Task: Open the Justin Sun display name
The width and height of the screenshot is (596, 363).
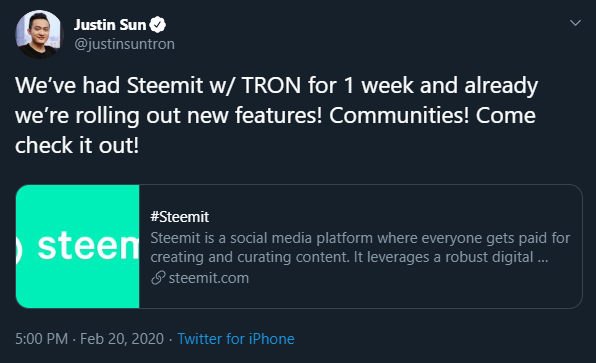Action: point(110,25)
